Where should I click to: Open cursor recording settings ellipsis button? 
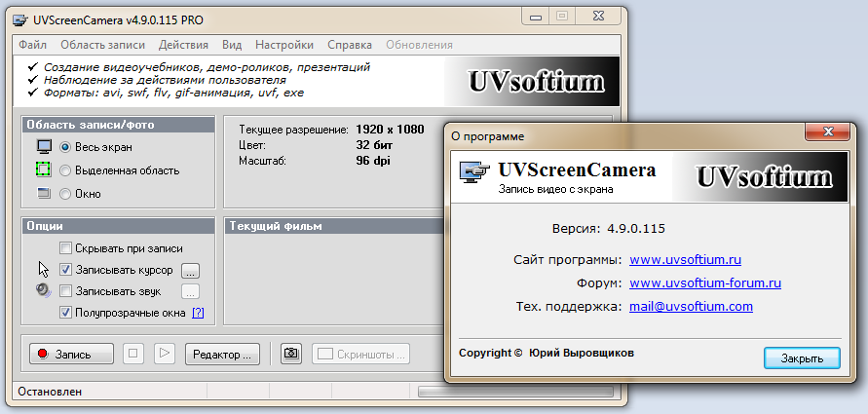pyautogui.click(x=190, y=271)
